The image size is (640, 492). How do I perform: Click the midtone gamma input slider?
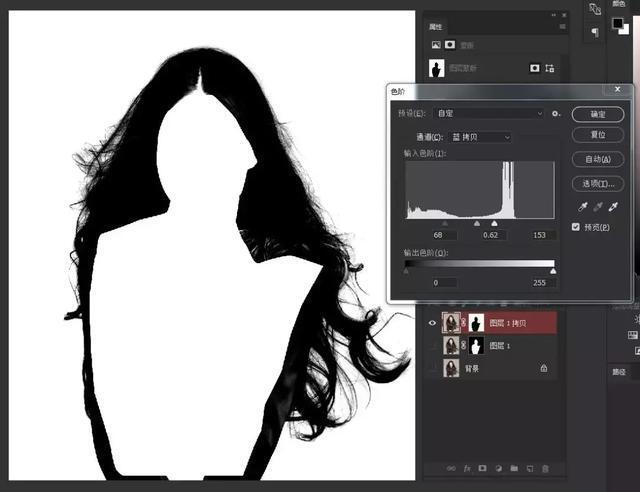[476, 224]
